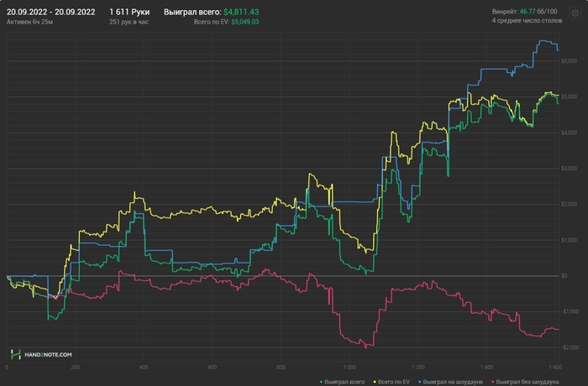The width and height of the screenshot is (588, 386).
Task: Click the winrate value 46.77 бб/100
Action: tap(538, 12)
